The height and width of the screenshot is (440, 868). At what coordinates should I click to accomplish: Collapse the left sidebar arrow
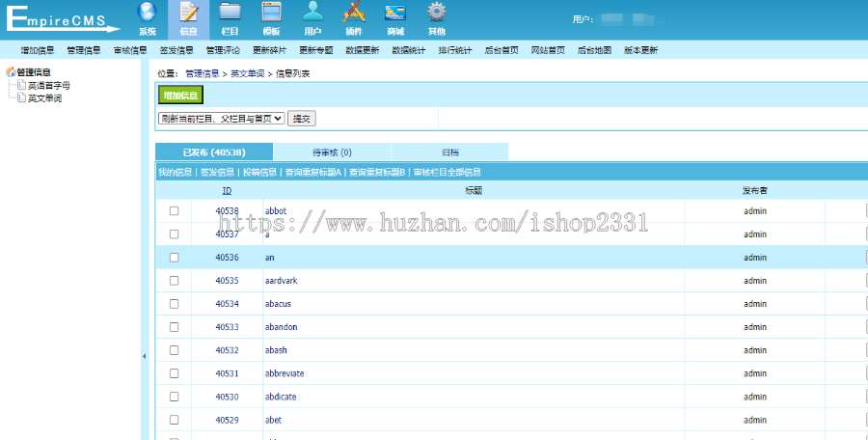click(145, 356)
